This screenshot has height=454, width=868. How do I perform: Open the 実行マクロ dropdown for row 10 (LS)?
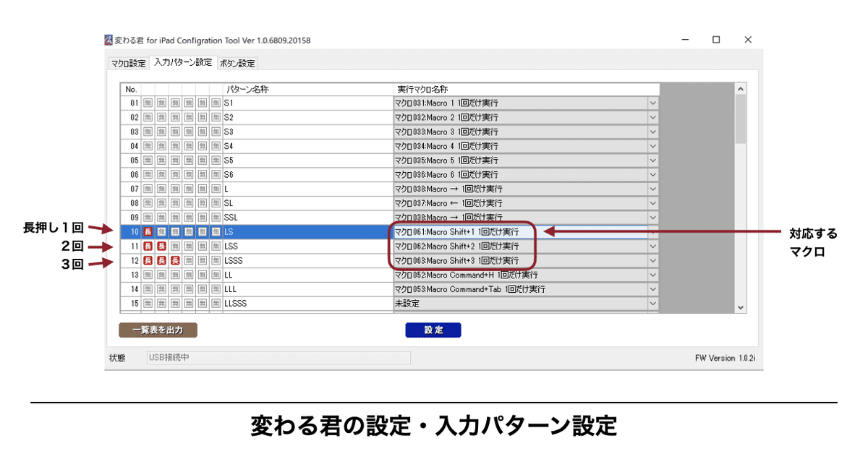tap(652, 232)
